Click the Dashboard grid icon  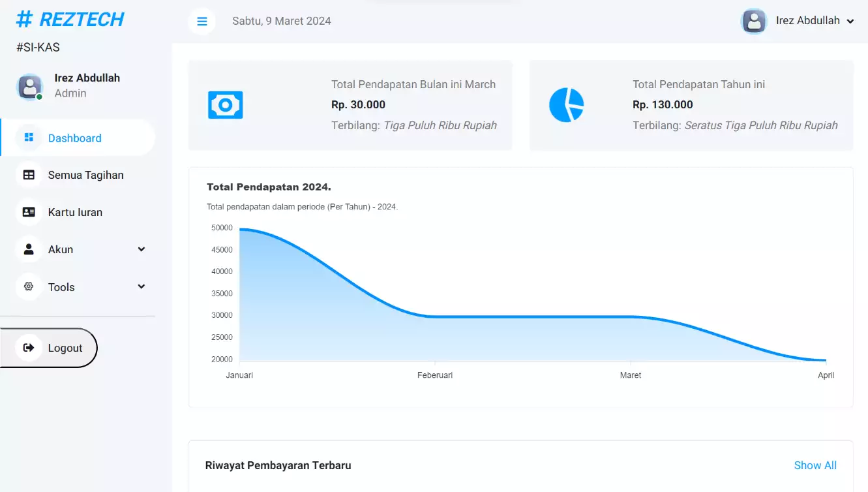[x=29, y=138]
